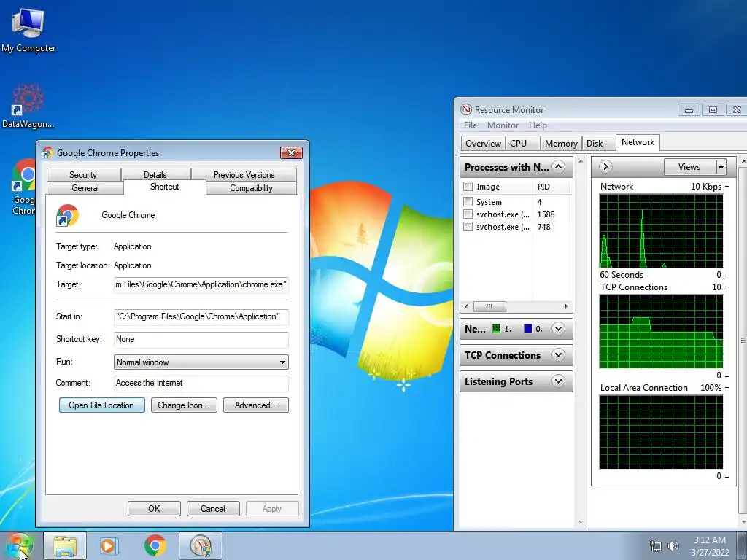
Task: Click the Shortcut key field
Action: coord(201,340)
